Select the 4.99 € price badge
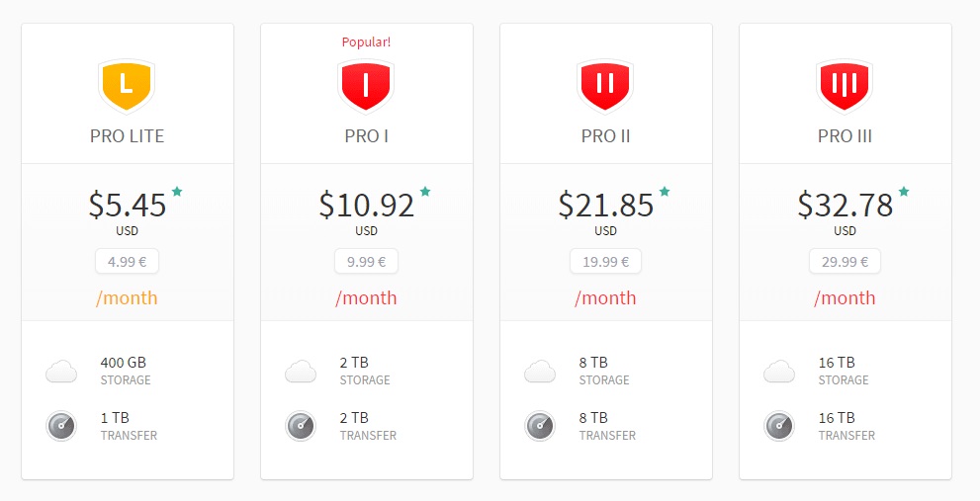The image size is (980, 501). coord(127,262)
